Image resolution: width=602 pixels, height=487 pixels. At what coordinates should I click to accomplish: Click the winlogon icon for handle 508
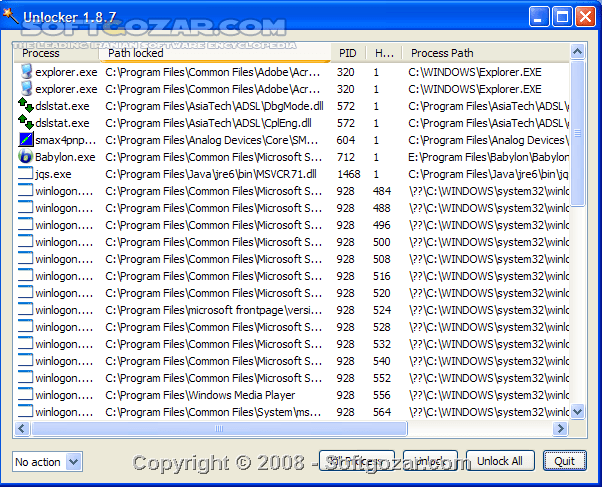click(26, 259)
